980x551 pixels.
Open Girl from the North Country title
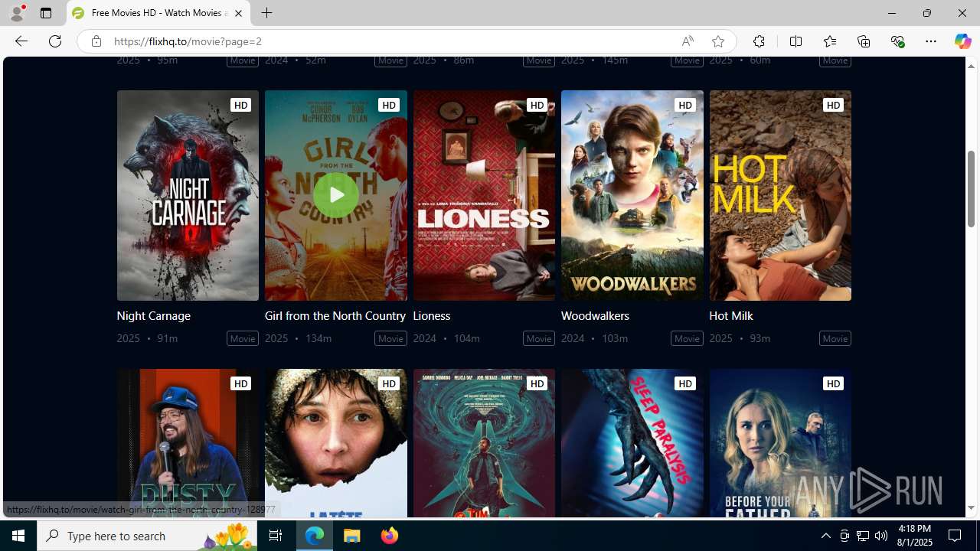[335, 315]
